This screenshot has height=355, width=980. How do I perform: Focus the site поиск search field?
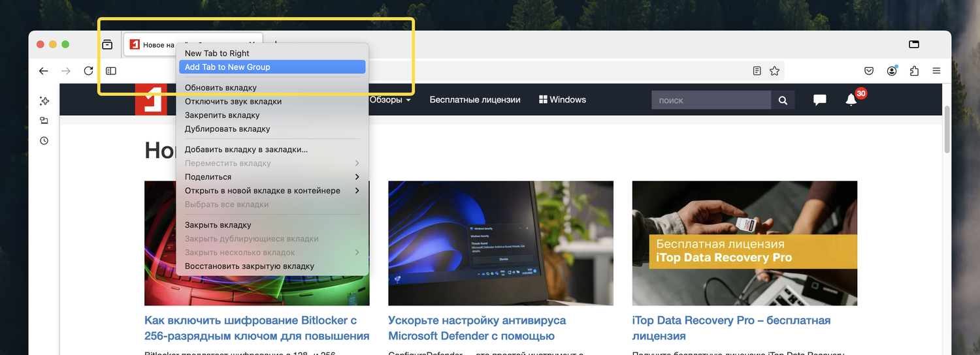711,100
